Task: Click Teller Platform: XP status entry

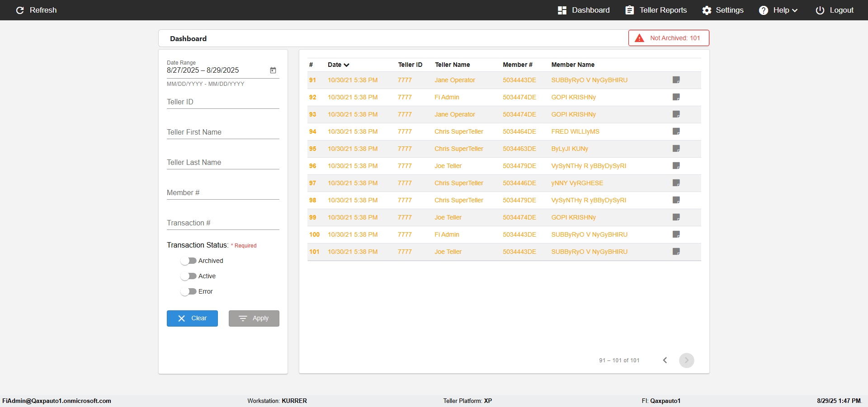Action: 467,401
